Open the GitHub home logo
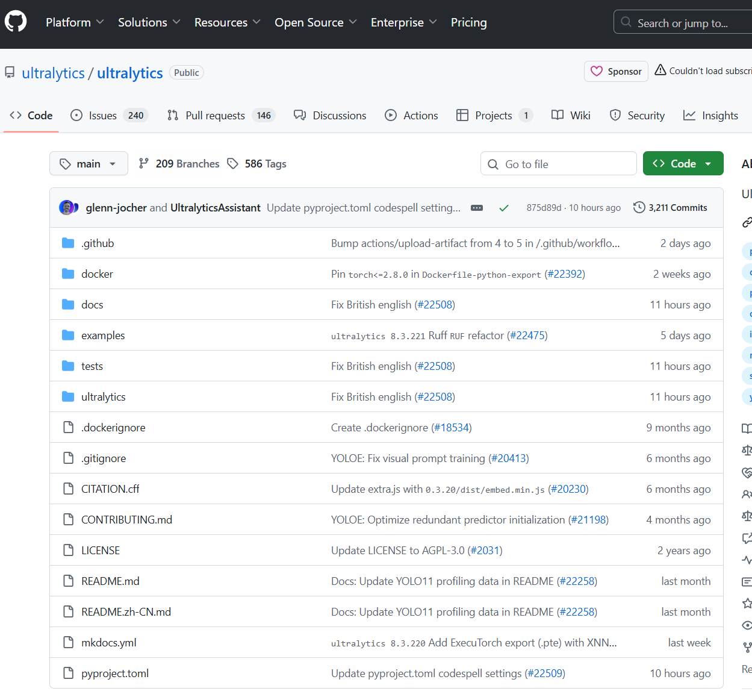Image resolution: width=752 pixels, height=700 pixels. click(x=16, y=22)
